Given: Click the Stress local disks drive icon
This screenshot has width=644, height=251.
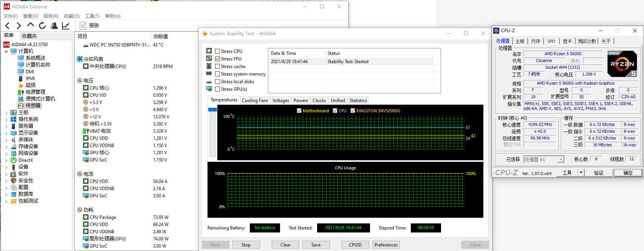Looking at the screenshot, I should click(x=209, y=82).
